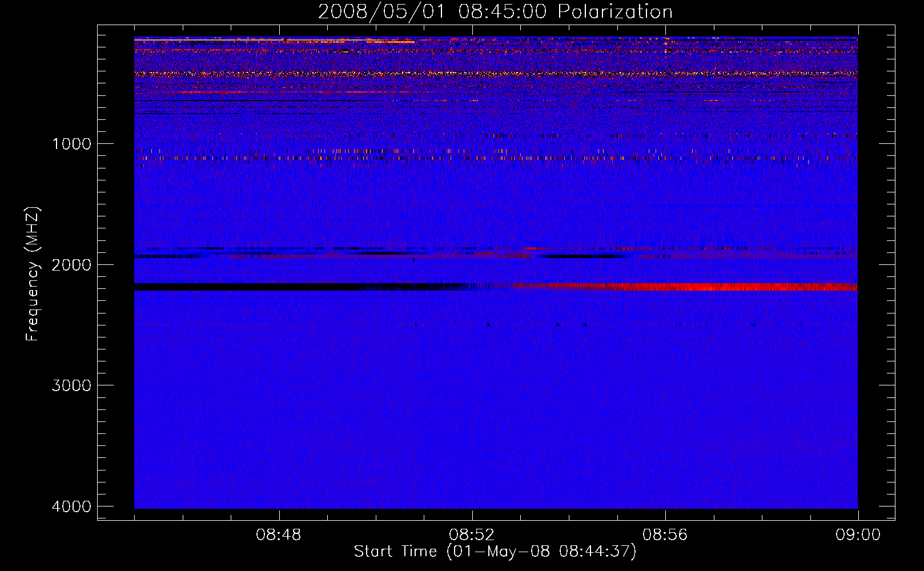Click the 09:00 time tick label

point(858,535)
